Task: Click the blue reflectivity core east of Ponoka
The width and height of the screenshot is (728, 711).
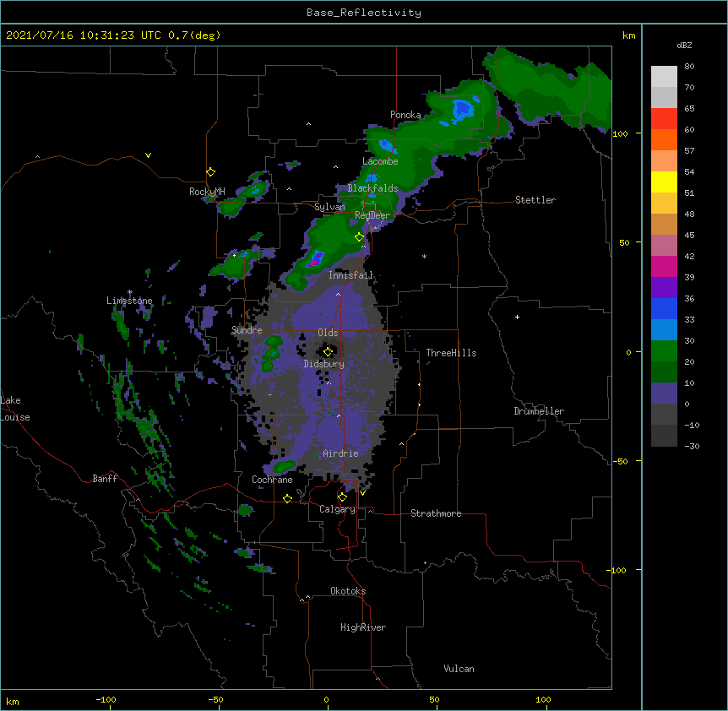Action: tap(463, 109)
